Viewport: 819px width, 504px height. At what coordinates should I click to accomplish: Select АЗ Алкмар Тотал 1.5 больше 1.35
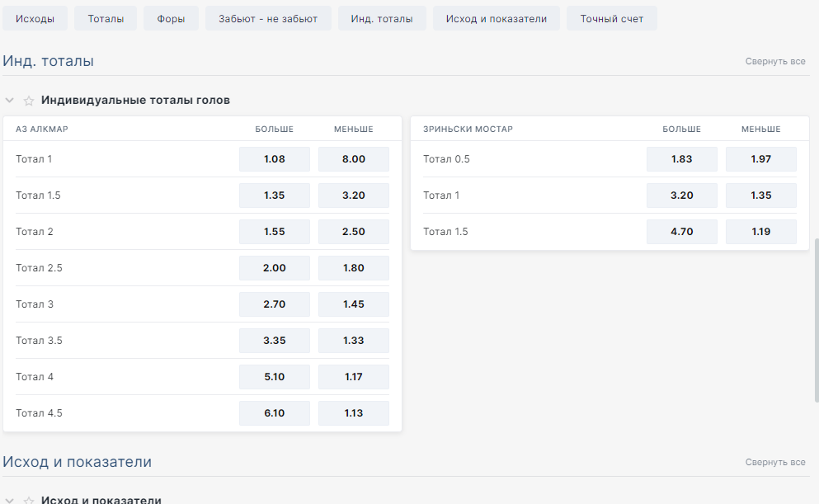point(274,195)
